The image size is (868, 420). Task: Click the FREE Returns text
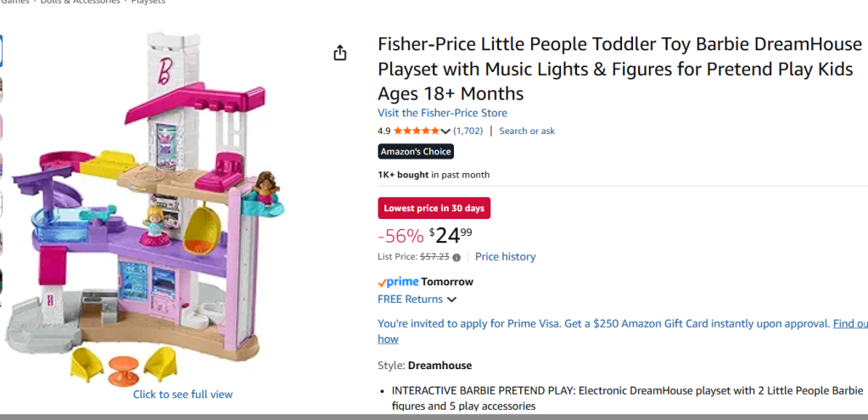410,300
